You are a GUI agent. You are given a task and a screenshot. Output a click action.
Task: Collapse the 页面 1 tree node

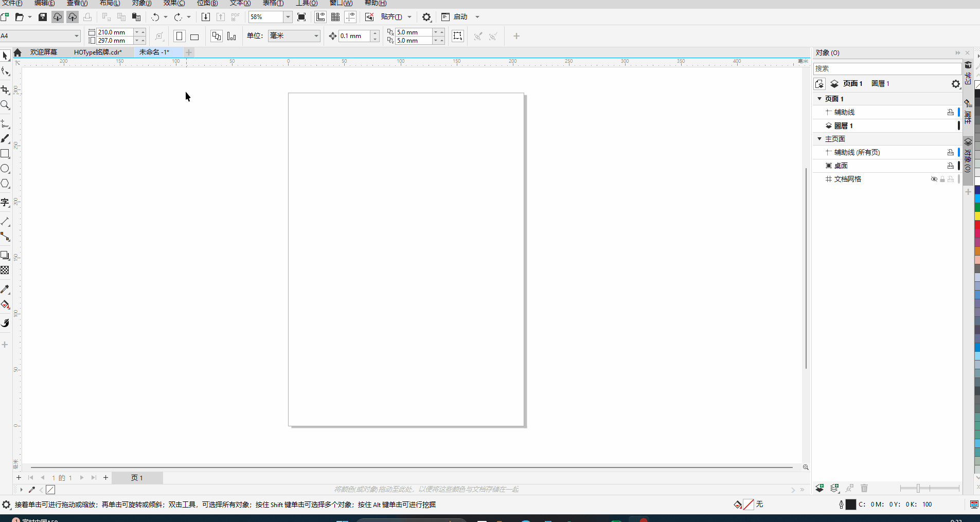[x=819, y=98]
